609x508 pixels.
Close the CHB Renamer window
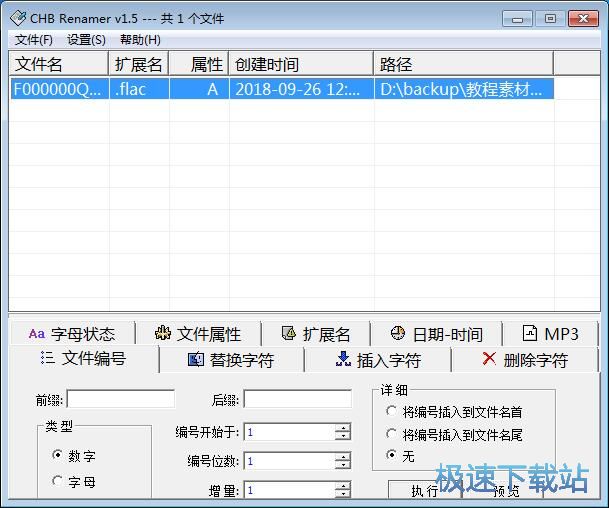[583, 19]
